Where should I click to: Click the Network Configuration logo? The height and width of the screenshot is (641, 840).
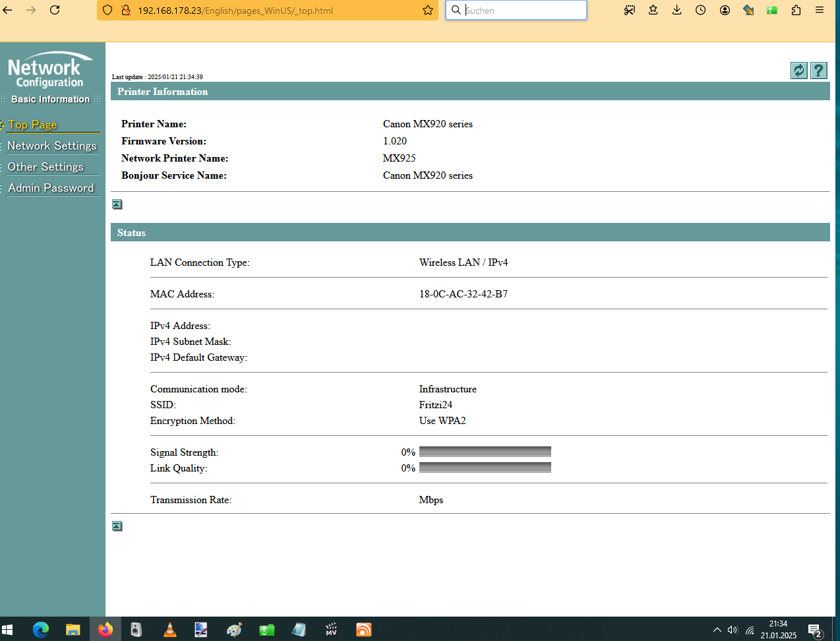pyautogui.click(x=49, y=71)
